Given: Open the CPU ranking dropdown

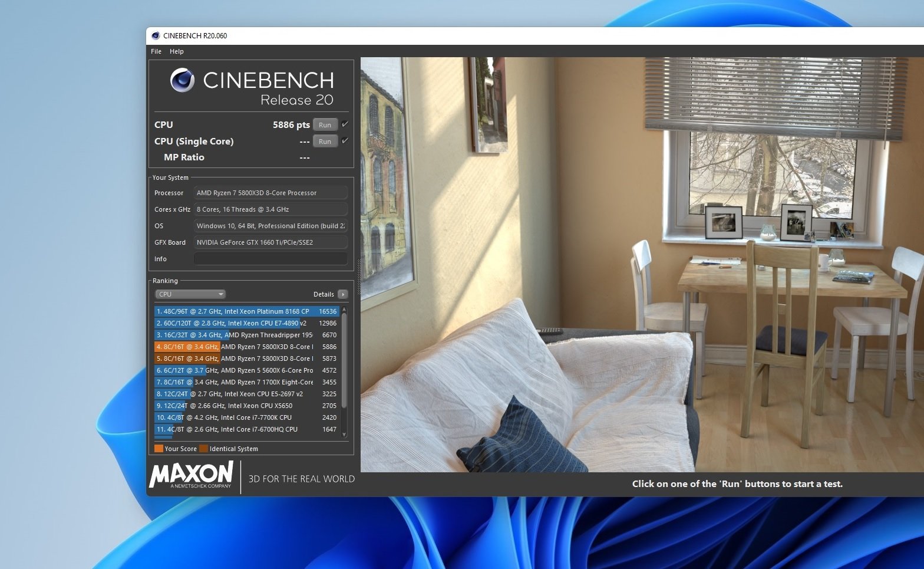Looking at the screenshot, I should point(190,294).
